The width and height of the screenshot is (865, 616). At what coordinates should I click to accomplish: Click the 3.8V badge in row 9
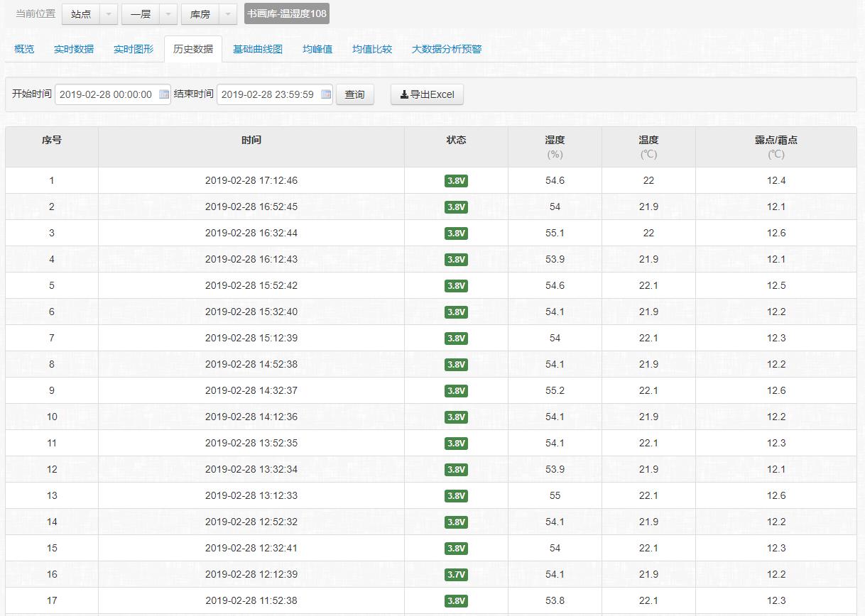tap(456, 391)
